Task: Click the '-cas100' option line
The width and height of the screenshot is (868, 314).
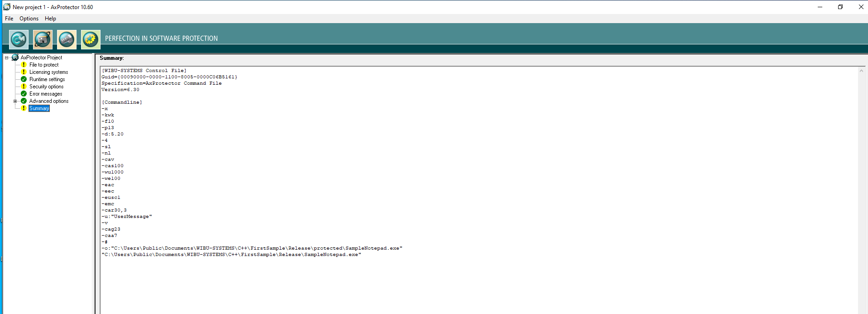Action: tap(112, 166)
